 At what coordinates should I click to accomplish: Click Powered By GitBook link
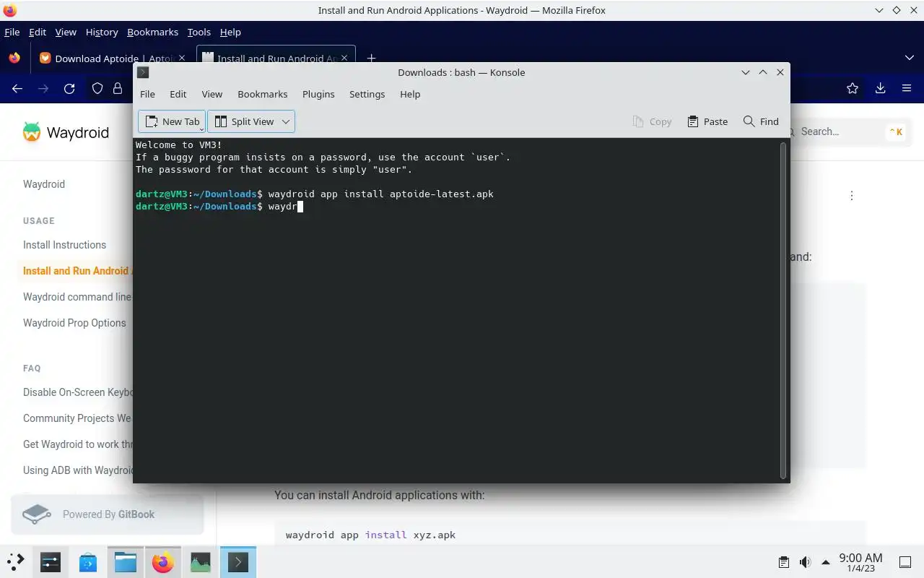[x=107, y=514]
